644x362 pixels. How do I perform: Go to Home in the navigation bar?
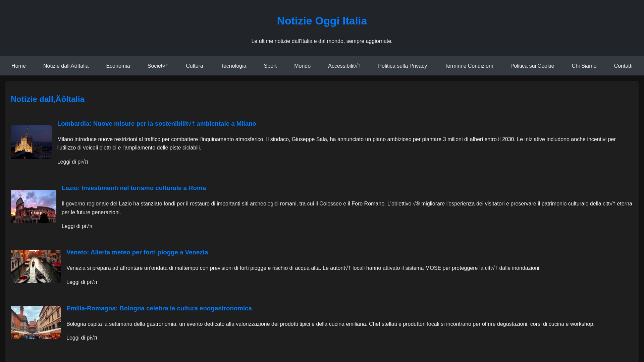pos(18,66)
